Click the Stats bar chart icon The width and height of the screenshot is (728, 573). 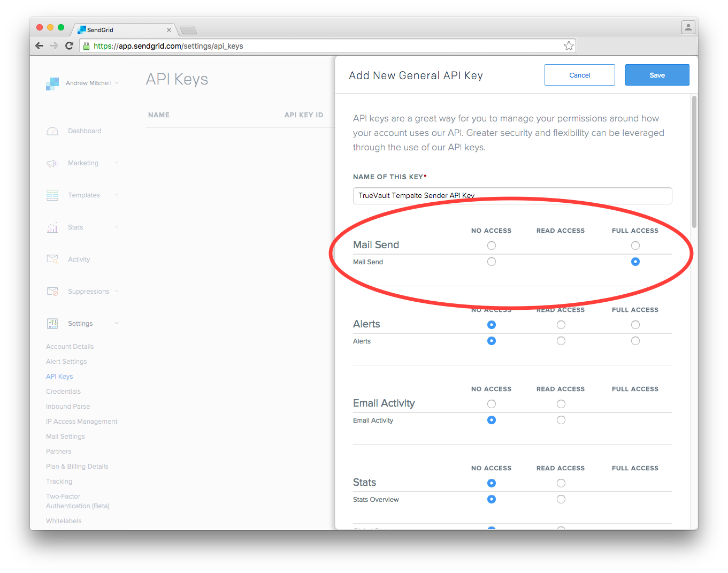pyautogui.click(x=52, y=227)
